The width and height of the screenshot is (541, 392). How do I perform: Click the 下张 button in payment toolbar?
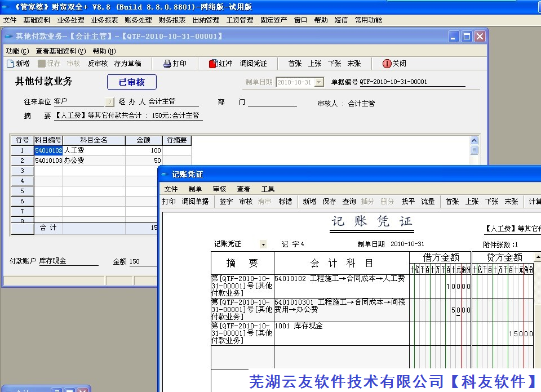(334, 64)
